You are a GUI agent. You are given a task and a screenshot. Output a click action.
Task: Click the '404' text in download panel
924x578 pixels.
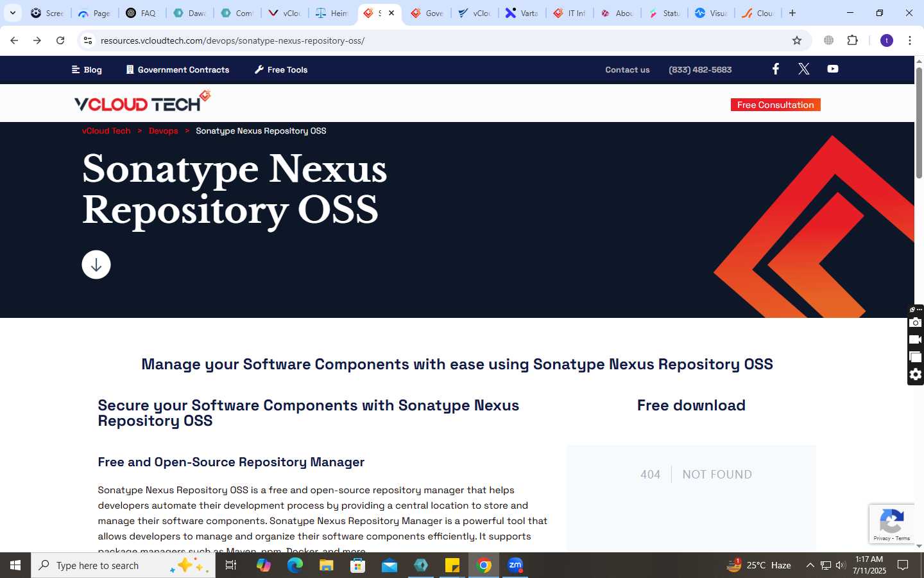[650, 474]
